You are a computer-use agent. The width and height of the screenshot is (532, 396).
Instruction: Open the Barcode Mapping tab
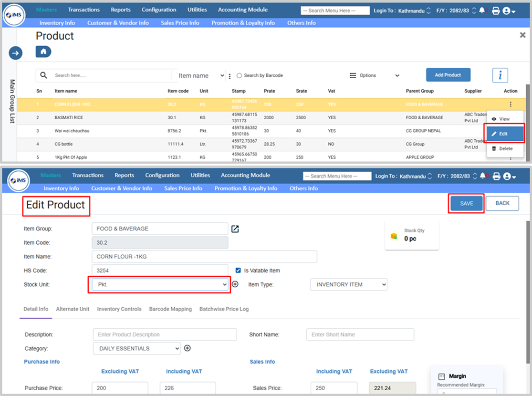point(171,309)
